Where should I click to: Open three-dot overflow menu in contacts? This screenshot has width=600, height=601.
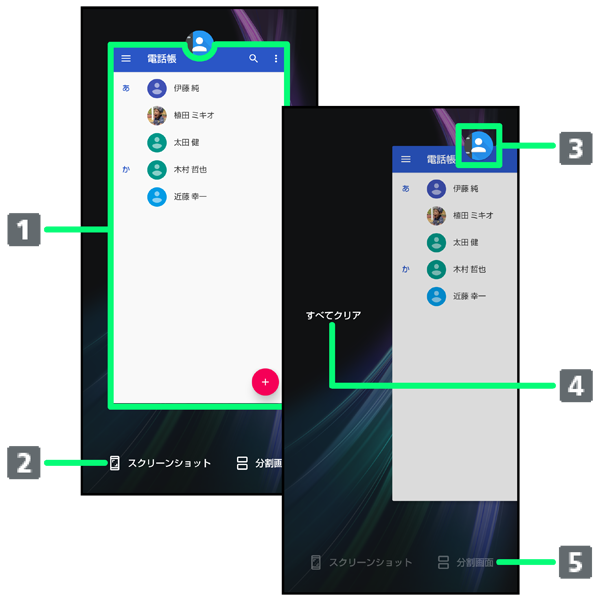(277, 59)
